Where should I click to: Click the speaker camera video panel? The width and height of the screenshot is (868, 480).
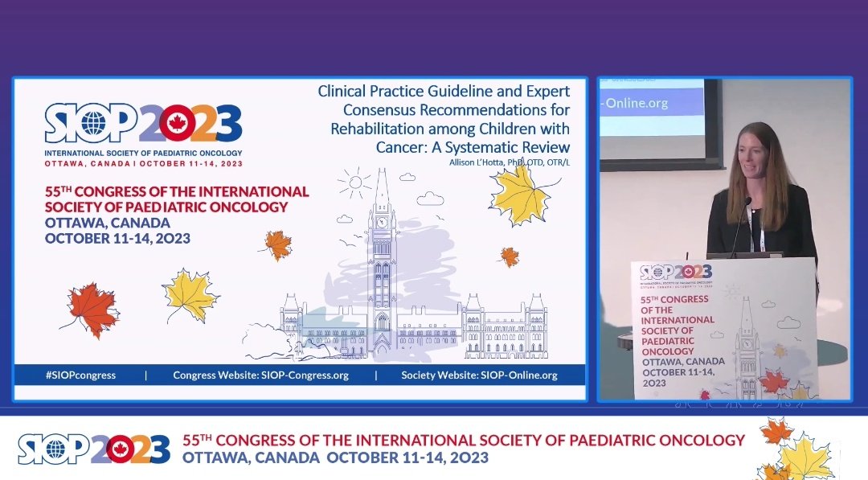pyautogui.click(x=725, y=239)
